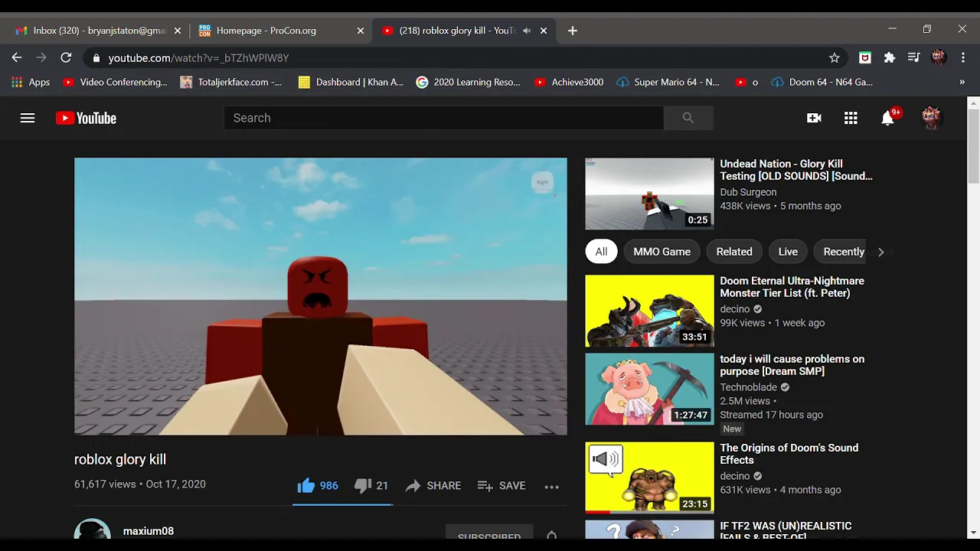Image resolution: width=980 pixels, height=551 pixels.
Task: Open Undead Nation Glory Kill Testing thumbnail
Action: (x=649, y=194)
